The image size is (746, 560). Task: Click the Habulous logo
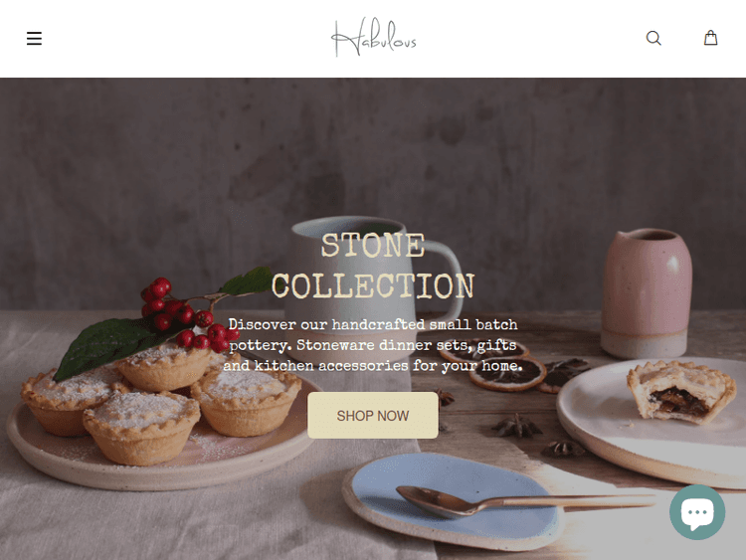[x=373, y=37]
